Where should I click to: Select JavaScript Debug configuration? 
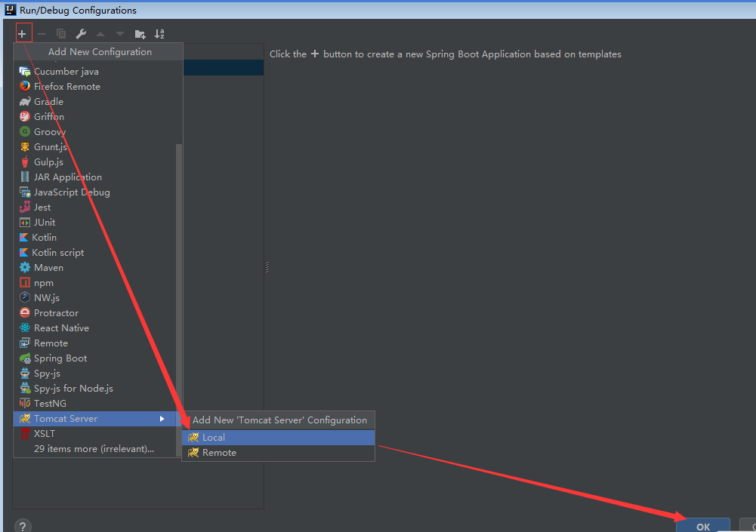95,192
